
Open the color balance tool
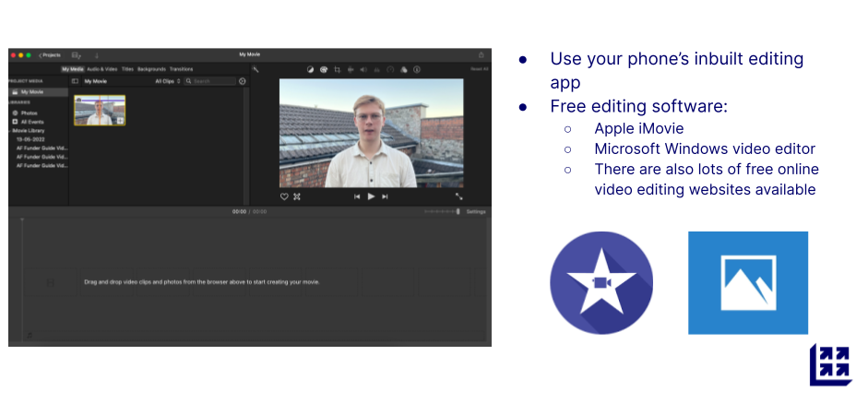(x=311, y=70)
